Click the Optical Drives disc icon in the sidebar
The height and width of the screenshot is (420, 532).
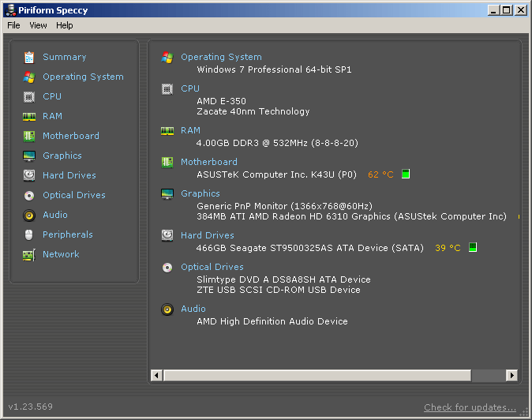(x=29, y=196)
